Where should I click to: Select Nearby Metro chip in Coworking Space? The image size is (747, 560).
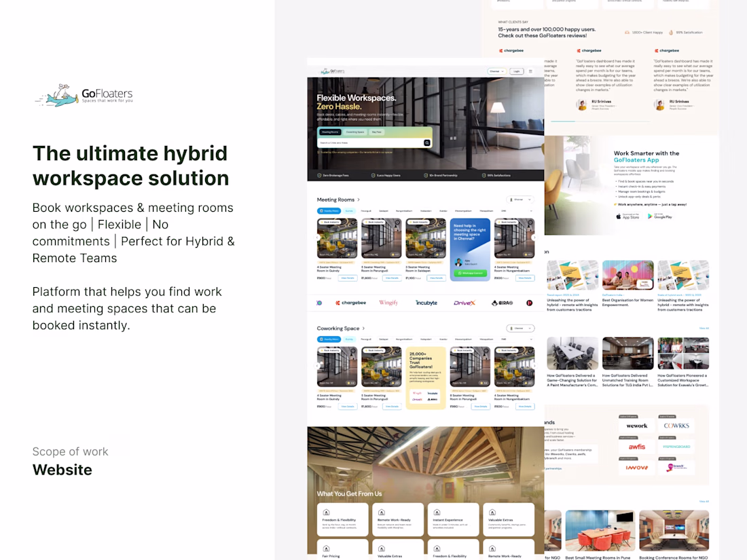329,339
